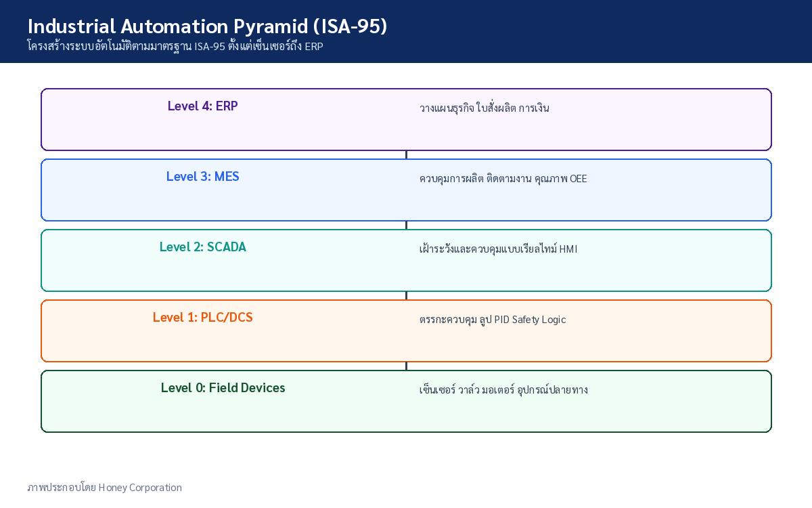
Task: Click the Industrial Automation Pyramid (ISA-95) title
Action: (x=207, y=26)
